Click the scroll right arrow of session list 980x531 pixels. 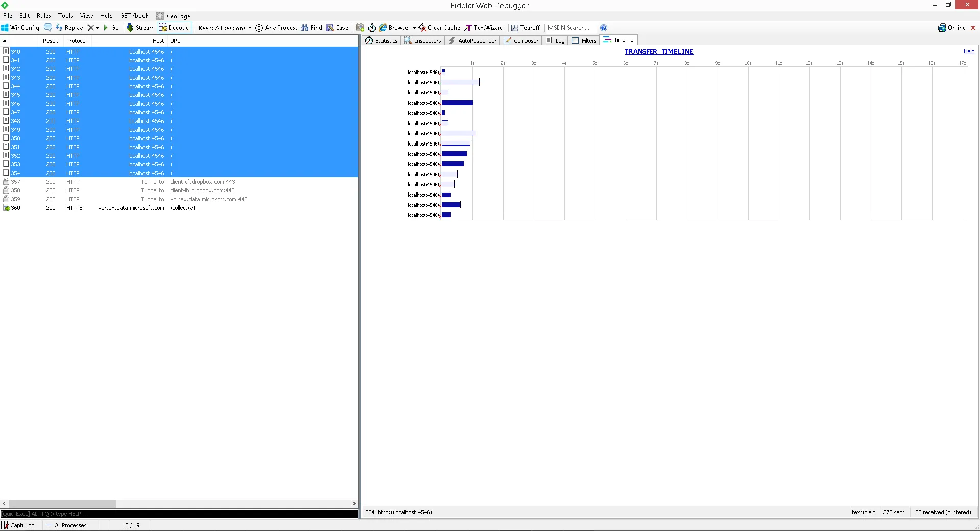354,503
